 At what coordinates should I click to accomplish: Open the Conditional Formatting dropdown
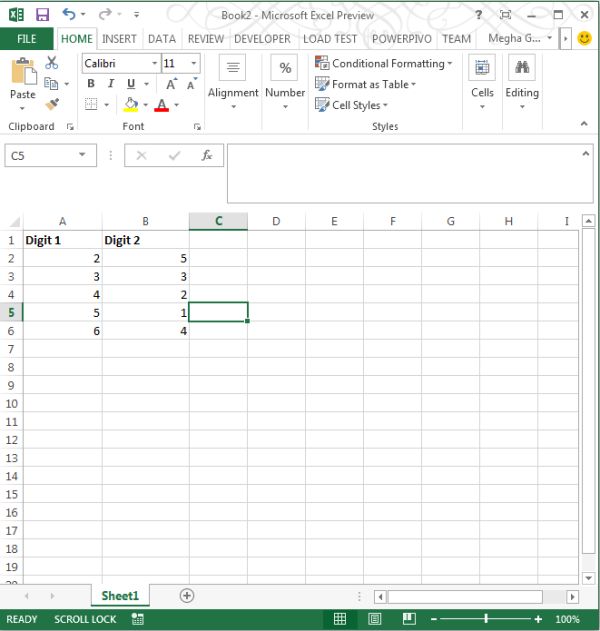pos(384,63)
